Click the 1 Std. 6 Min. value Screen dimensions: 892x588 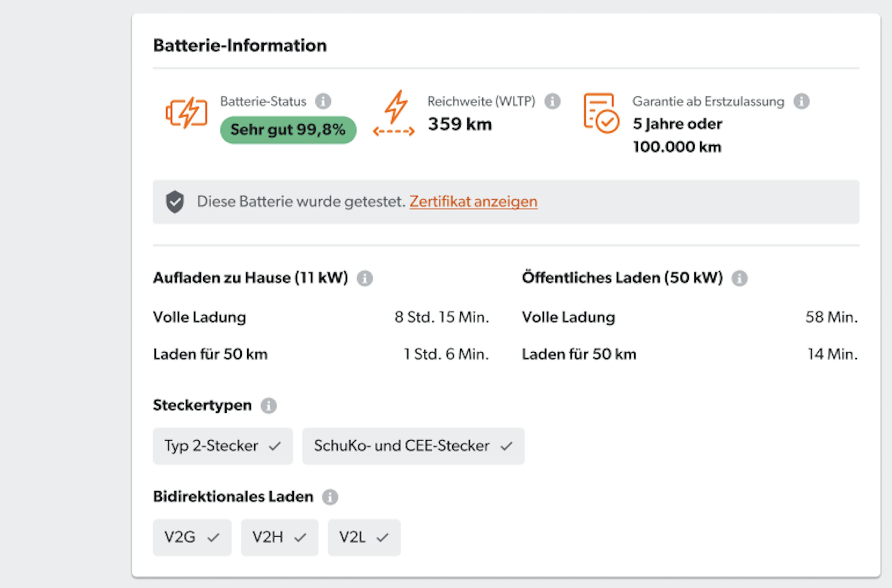(446, 354)
